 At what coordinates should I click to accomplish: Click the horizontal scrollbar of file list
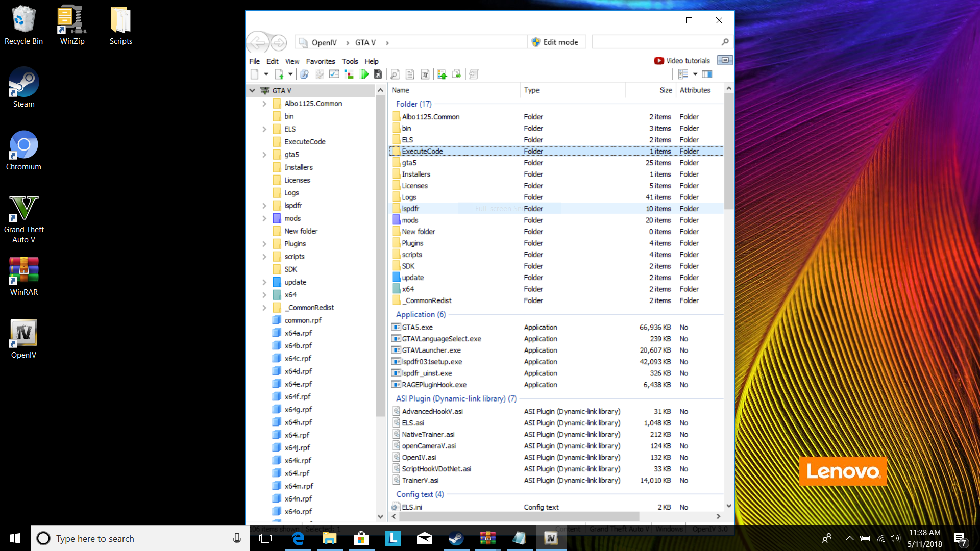[519, 516]
